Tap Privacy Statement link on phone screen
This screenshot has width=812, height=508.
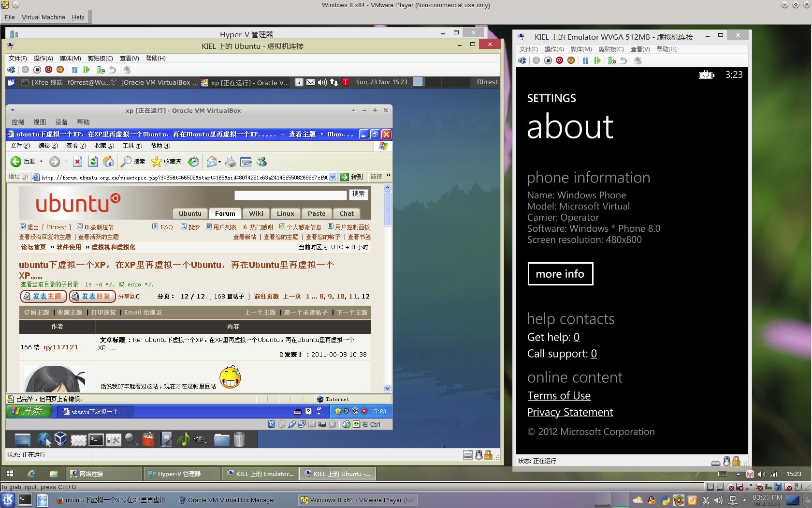[570, 412]
